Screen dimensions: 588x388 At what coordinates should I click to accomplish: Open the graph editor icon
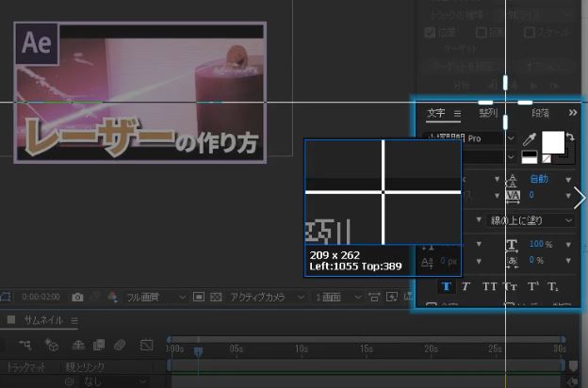(146, 345)
